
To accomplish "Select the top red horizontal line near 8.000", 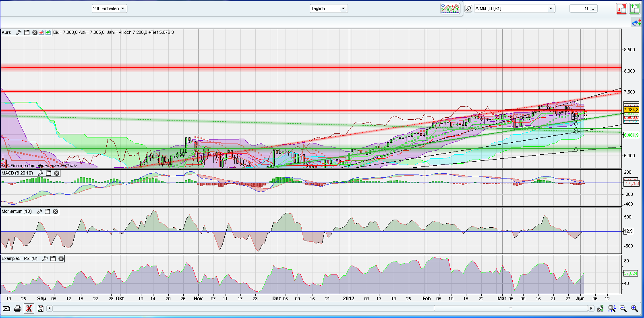I will 311,67.
